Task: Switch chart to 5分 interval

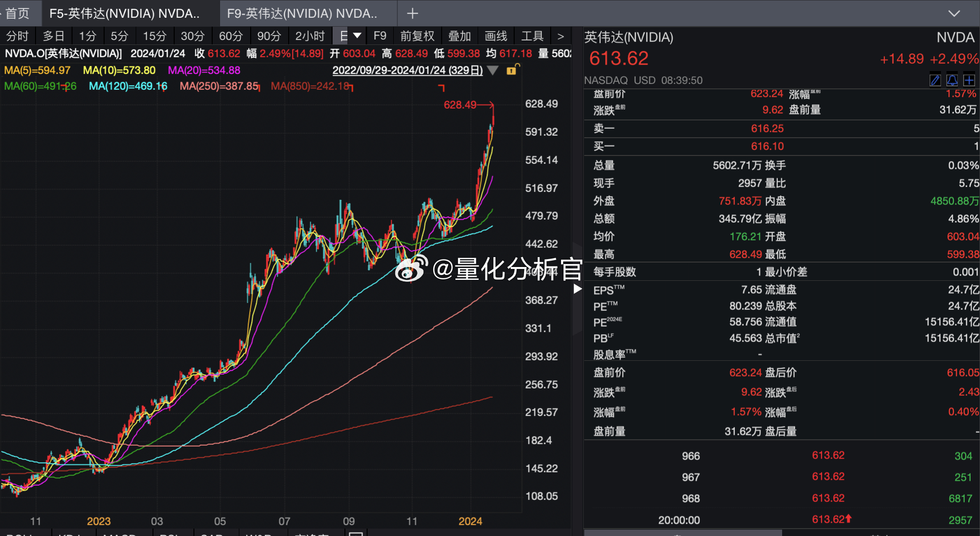Action: click(119, 36)
